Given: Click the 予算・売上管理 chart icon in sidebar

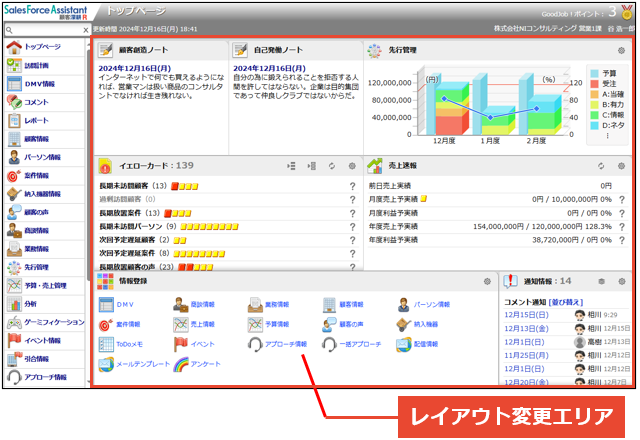Looking at the screenshot, I should tap(14, 286).
